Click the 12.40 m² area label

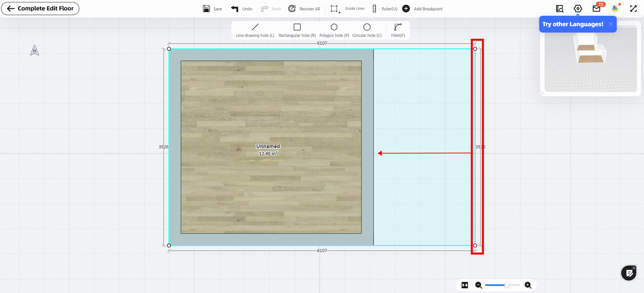point(268,153)
